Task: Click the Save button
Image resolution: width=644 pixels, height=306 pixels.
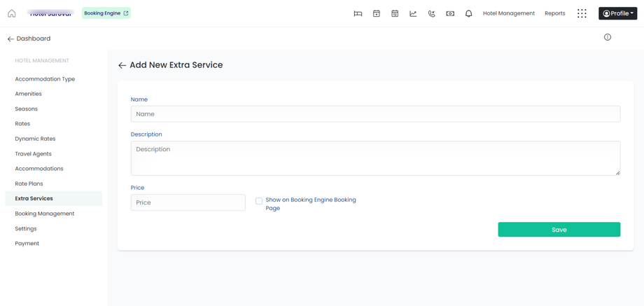Action: [559, 230]
